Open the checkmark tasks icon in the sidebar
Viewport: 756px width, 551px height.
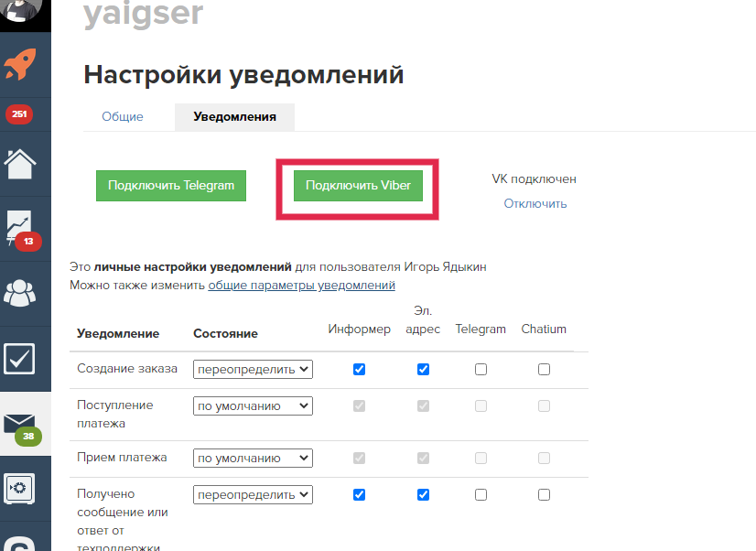click(19, 359)
